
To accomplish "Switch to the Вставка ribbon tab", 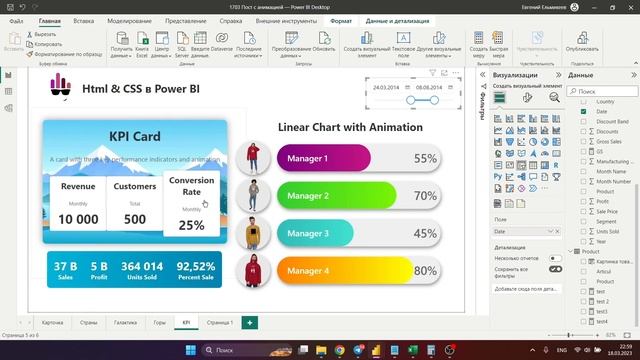I will pyautogui.click(x=84, y=21).
